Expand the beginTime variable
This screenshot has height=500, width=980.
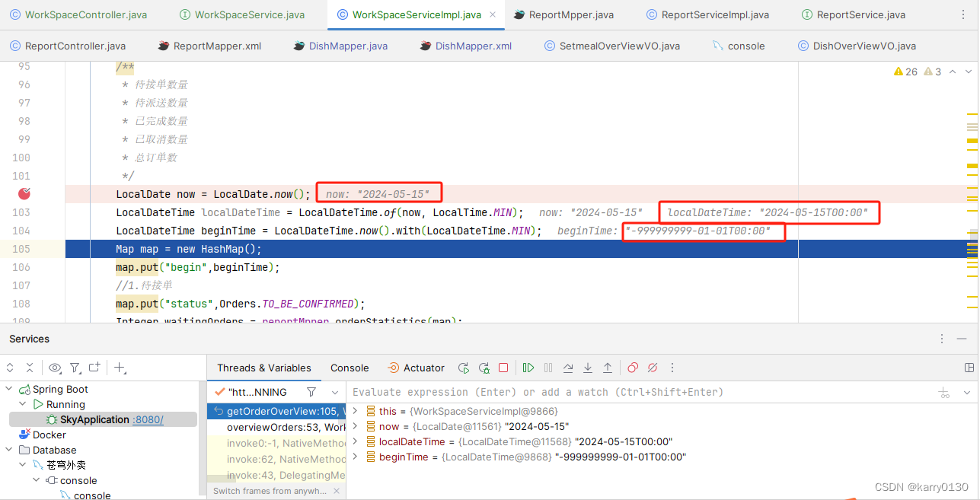pos(356,457)
